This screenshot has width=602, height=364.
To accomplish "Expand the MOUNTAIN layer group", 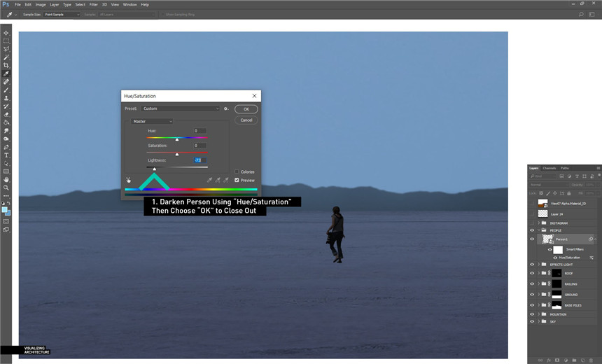I will point(538,314).
